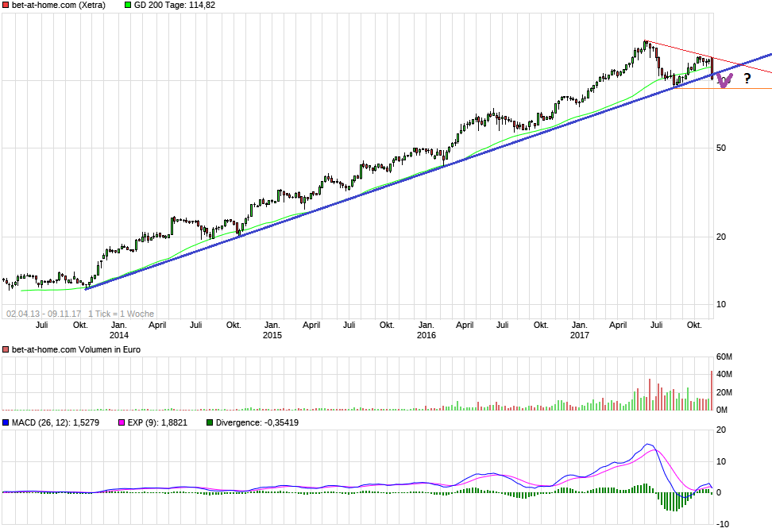Select the 'bet-at-home.com (Xetra)' legend text

coord(59,5)
